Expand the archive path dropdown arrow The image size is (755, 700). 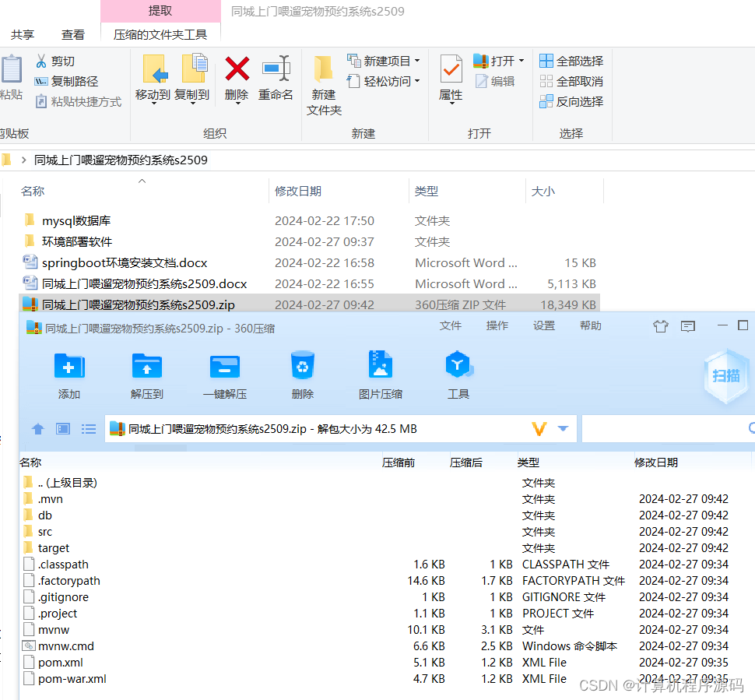tap(563, 428)
